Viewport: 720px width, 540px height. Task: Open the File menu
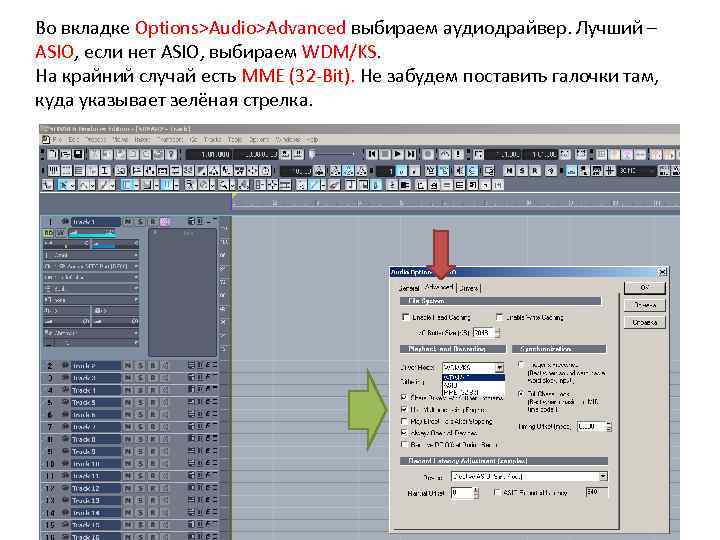[57, 139]
